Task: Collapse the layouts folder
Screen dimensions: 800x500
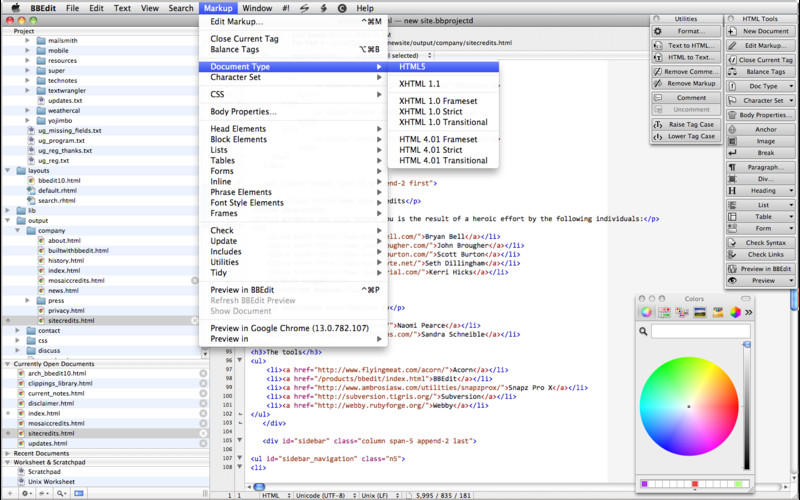Action: 8,170
